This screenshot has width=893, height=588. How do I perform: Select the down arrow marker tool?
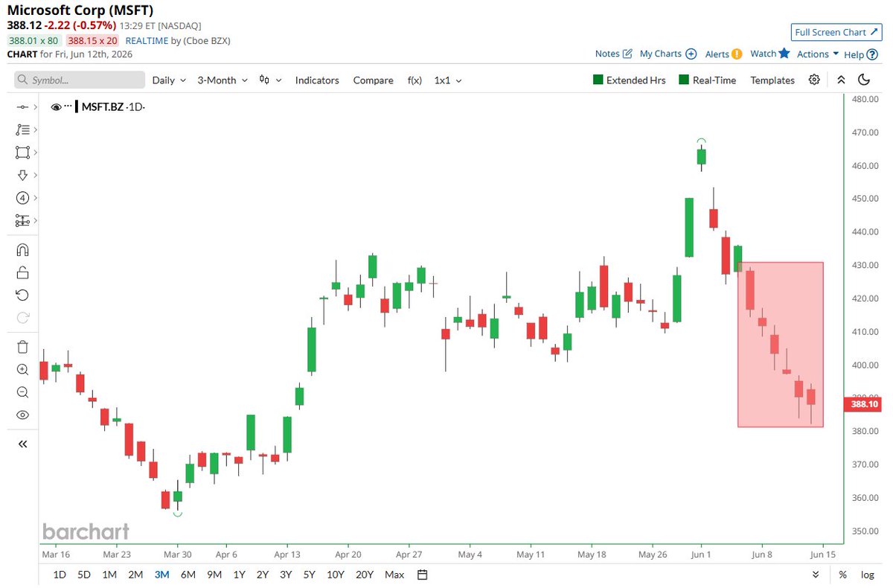coord(22,175)
